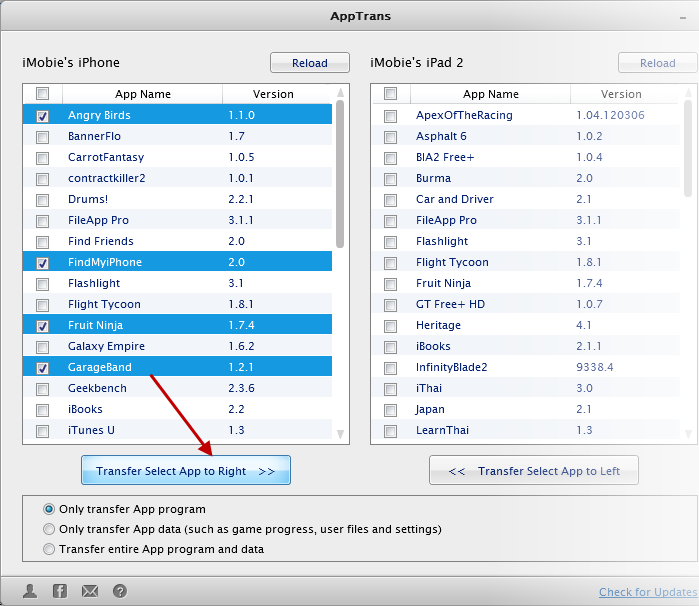Check the Flight Tycoon checkbox on iPhone
Screen dimensions: 699x606
pyautogui.click(x=42, y=305)
